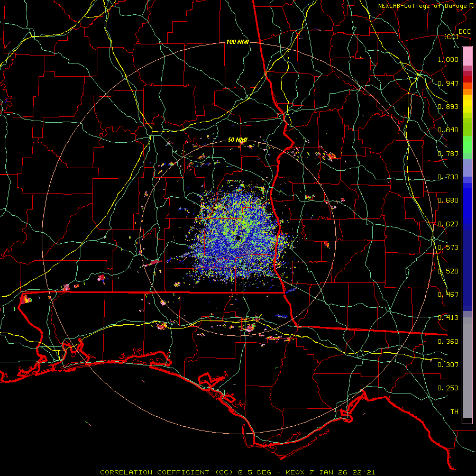
Task: Click the 0.253 scale value
Action: (448, 388)
